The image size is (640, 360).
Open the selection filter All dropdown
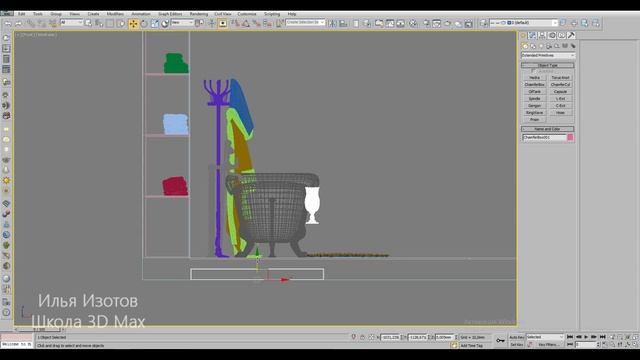click(x=71, y=22)
